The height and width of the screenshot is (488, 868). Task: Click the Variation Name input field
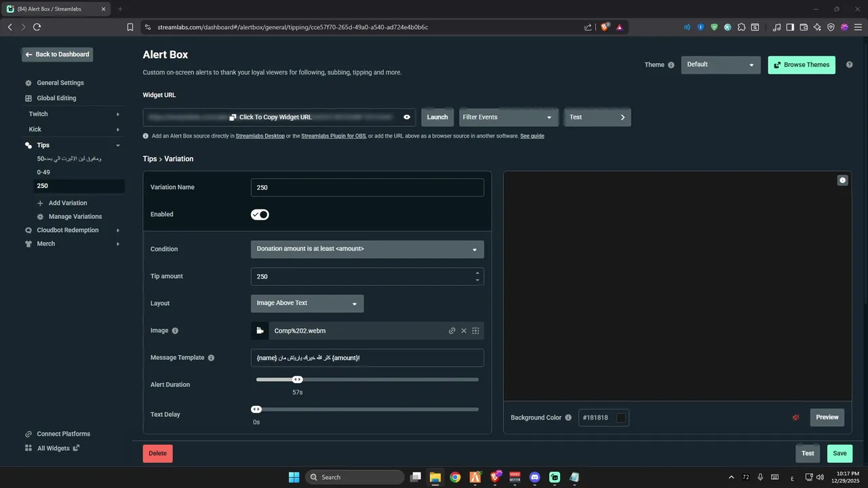click(367, 187)
